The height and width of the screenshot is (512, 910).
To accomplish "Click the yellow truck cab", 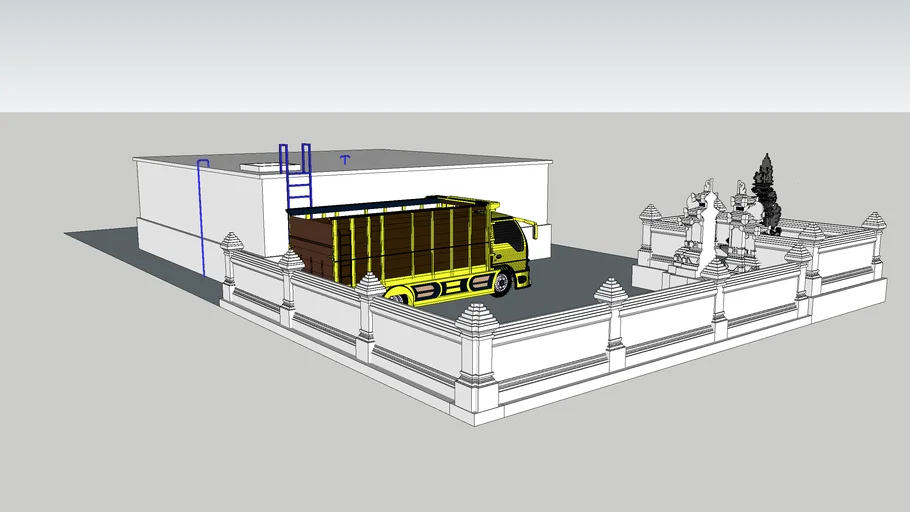I will [508, 246].
